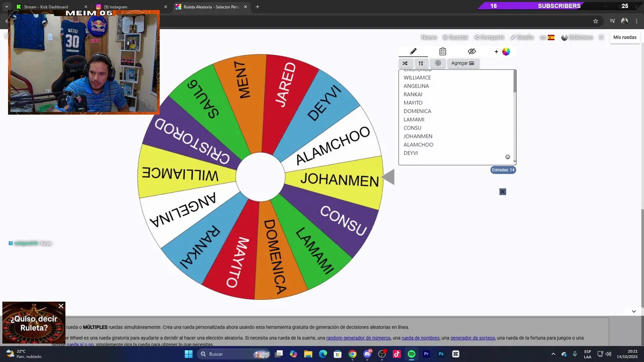The width and height of the screenshot is (644, 362).
Task: Sort the entries with up-down arrows
Action: tap(421, 63)
